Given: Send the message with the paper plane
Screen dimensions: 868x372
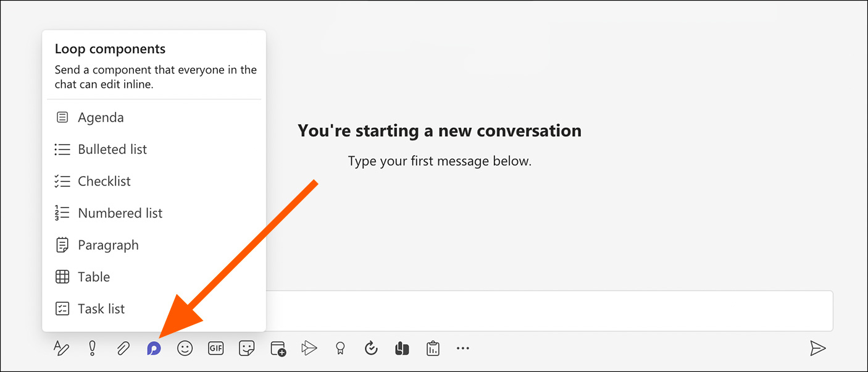Looking at the screenshot, I should (x=819, y=348).
